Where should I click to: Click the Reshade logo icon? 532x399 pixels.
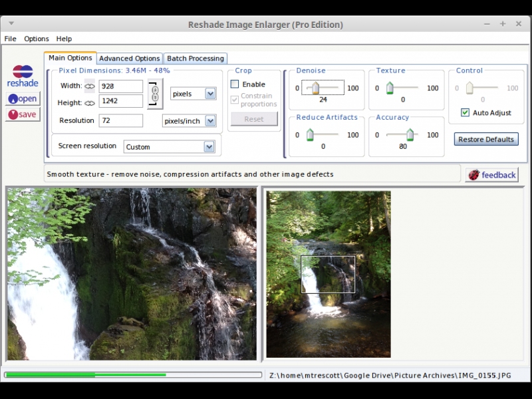pyautogui.click(x=23, y=76)
